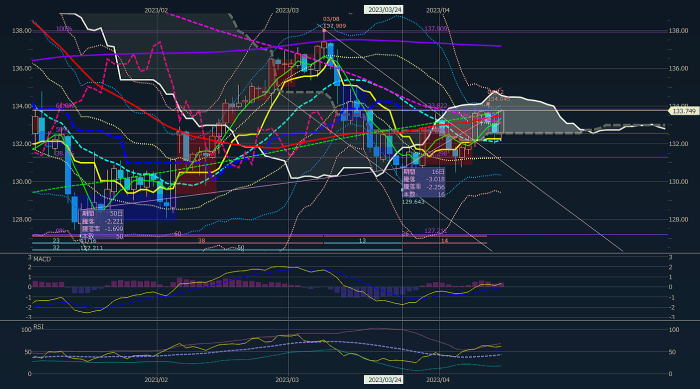Click the 03/08 high date annotation
This screenshot has height=389, width=700.
(331, 19)
